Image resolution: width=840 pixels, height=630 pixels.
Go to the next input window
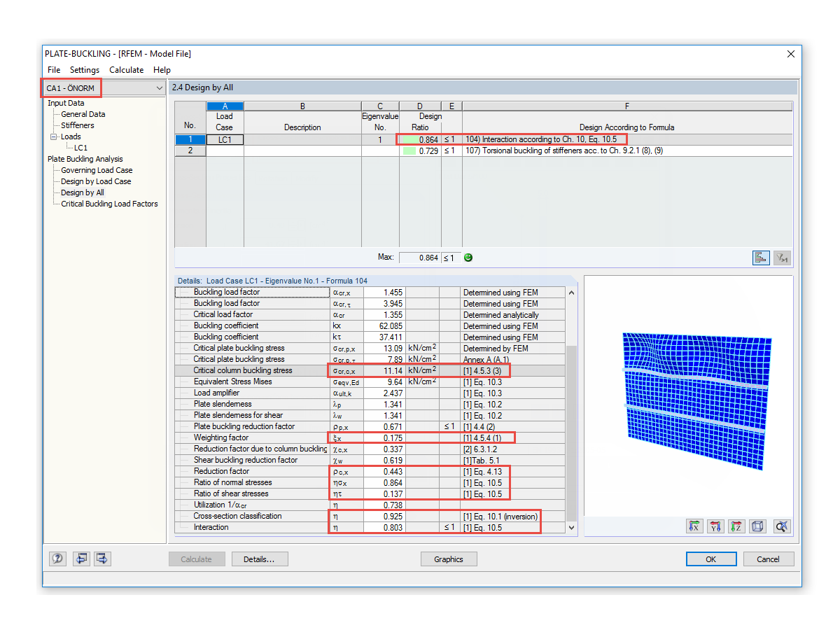point(102,559)
